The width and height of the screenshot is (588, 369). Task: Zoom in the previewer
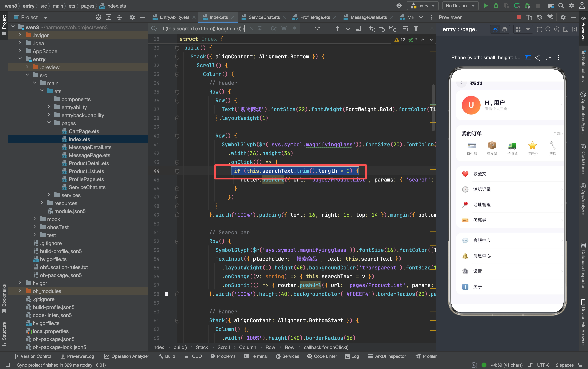[557, 29]
